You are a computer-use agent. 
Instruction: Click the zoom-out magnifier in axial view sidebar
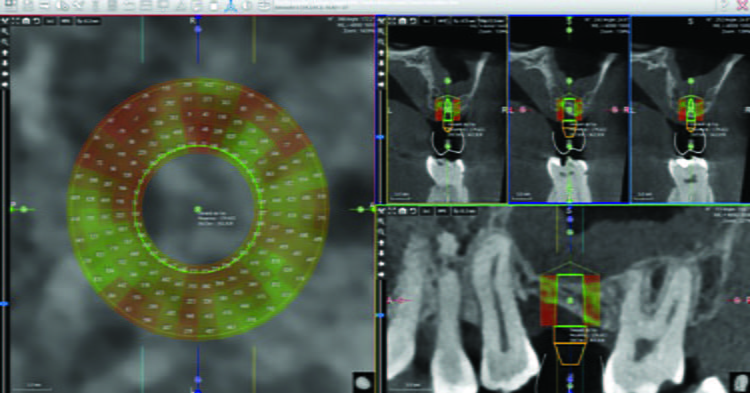coord(5,42)
